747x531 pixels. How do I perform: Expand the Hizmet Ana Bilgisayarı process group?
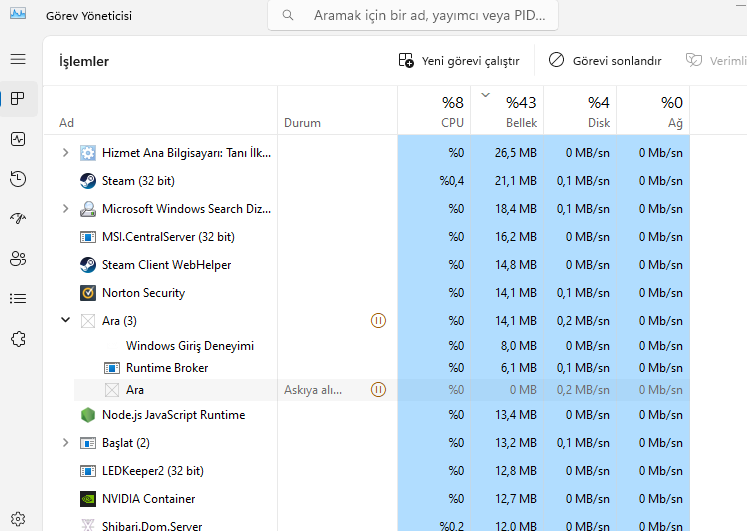66,153
